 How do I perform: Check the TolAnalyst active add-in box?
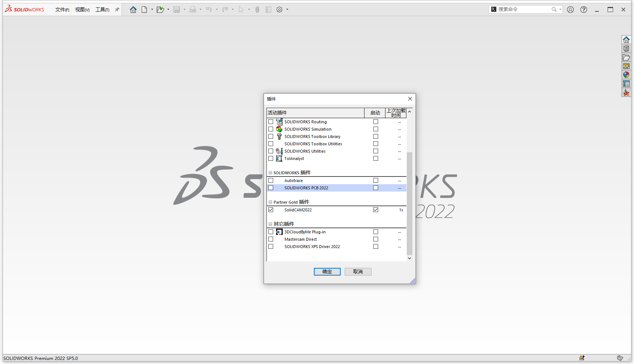[x=271, y=159]
